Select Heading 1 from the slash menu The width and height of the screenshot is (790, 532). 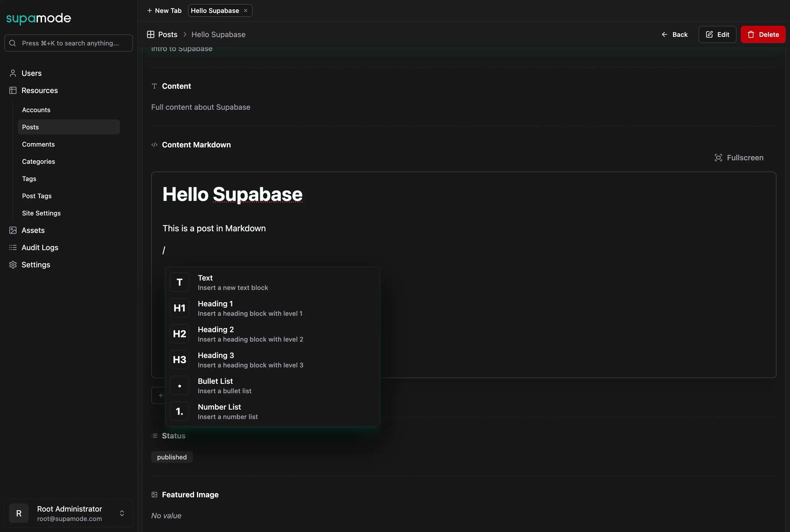(x=250, y=308)
